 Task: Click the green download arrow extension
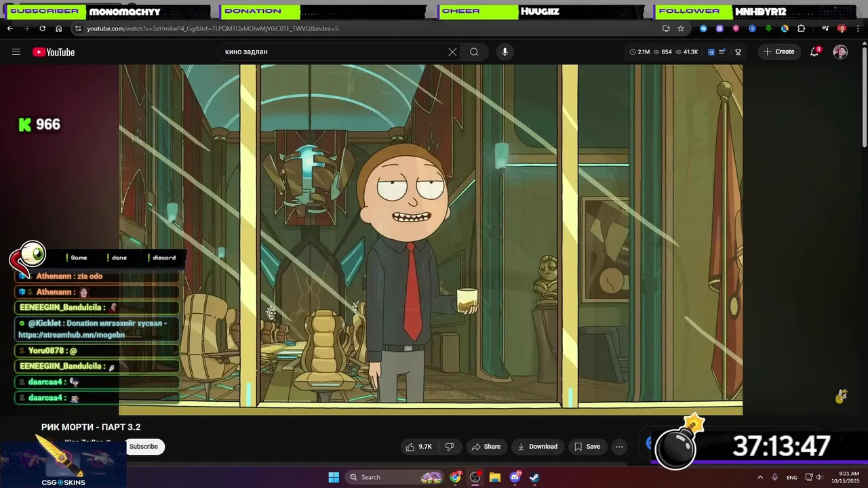pyautogui.click(x=768, y=28)
